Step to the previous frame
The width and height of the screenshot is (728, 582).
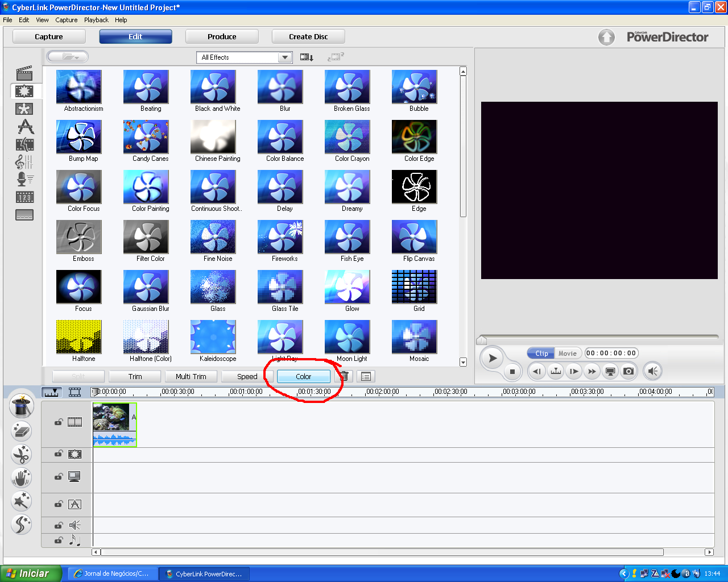click(x=537, y=371)
